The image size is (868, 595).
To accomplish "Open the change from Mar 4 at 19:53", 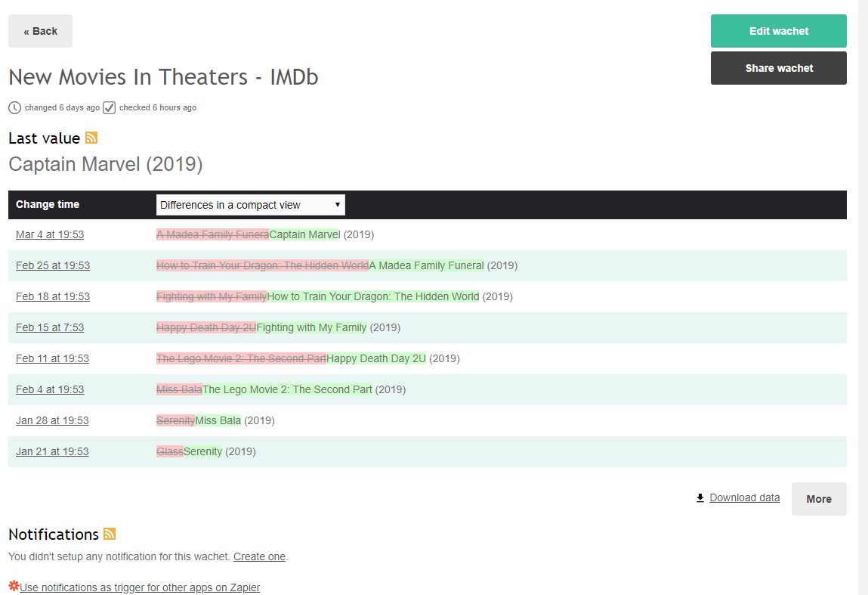I will [x=50, y=234].
